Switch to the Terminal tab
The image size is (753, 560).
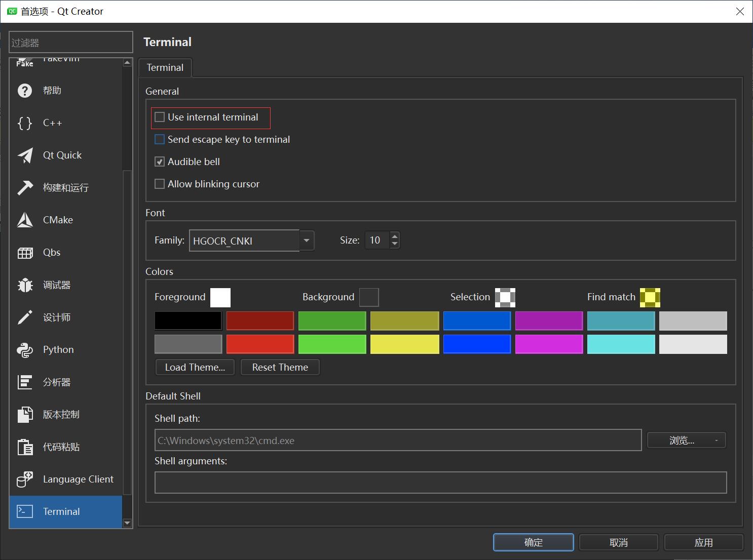[165, 67]
